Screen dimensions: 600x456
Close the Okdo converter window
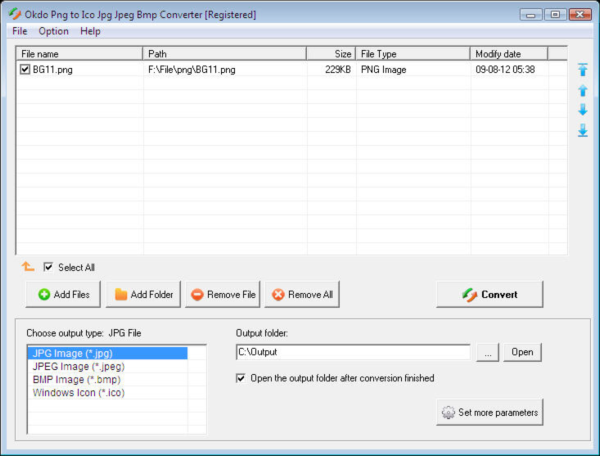pyautogui.click(x=580, y=15)
